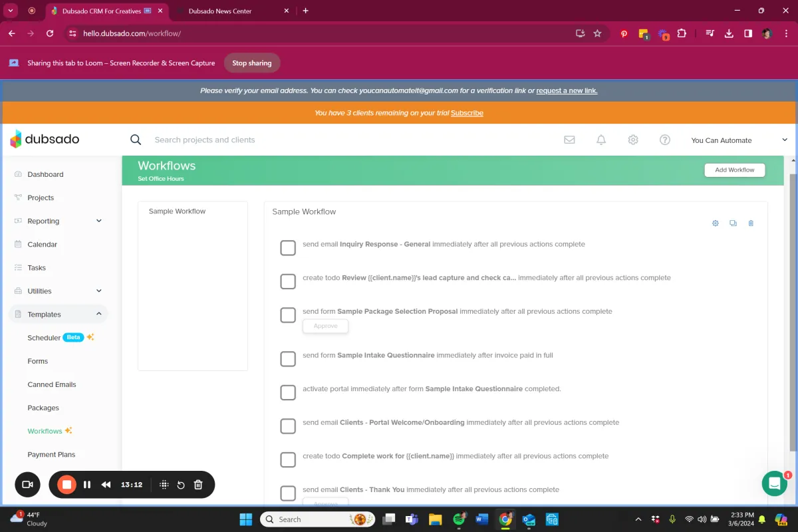Viewport: 798px width, 532px height.
Task: Pause the Loom recording
Action: pos(87,485)
